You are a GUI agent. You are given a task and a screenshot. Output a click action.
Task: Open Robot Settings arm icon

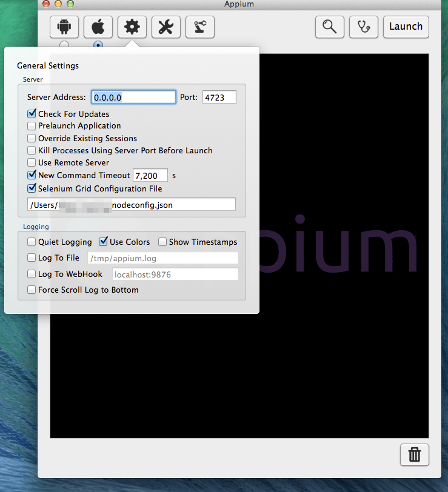click(199, 27)
